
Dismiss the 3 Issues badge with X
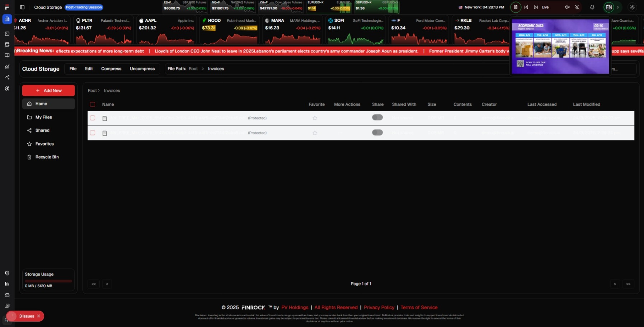(38, 316)
